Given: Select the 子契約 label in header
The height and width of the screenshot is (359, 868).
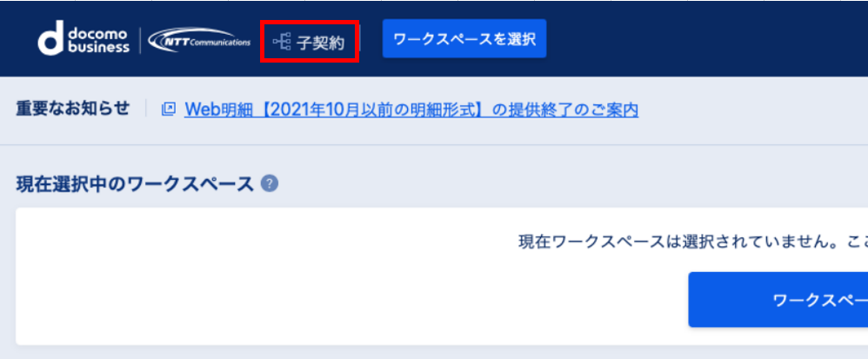Looking at the screenshot, I should 321,43.
